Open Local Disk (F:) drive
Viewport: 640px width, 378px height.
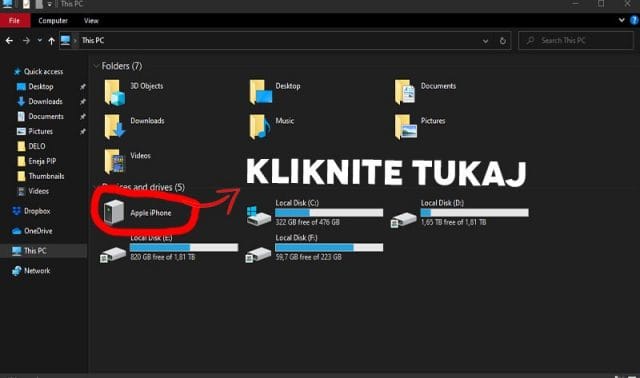click(x=315, y=247)
